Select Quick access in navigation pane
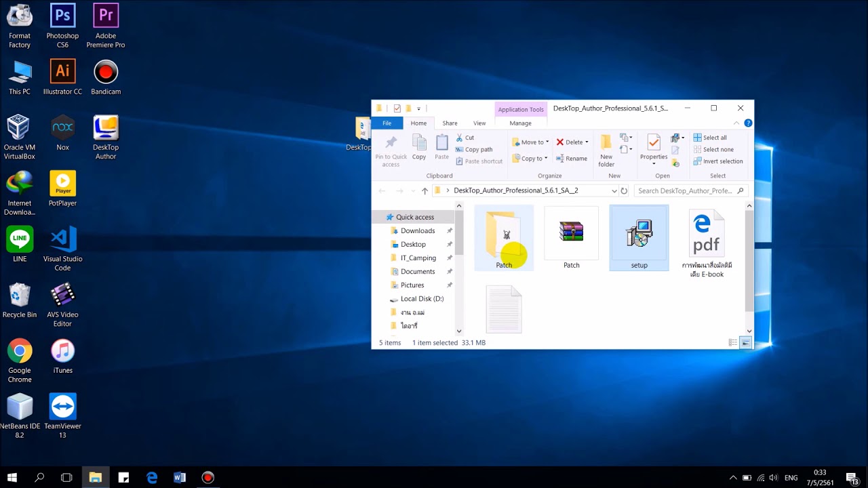Viewport: 868px width, 488px height. click(x=413, y=217)
